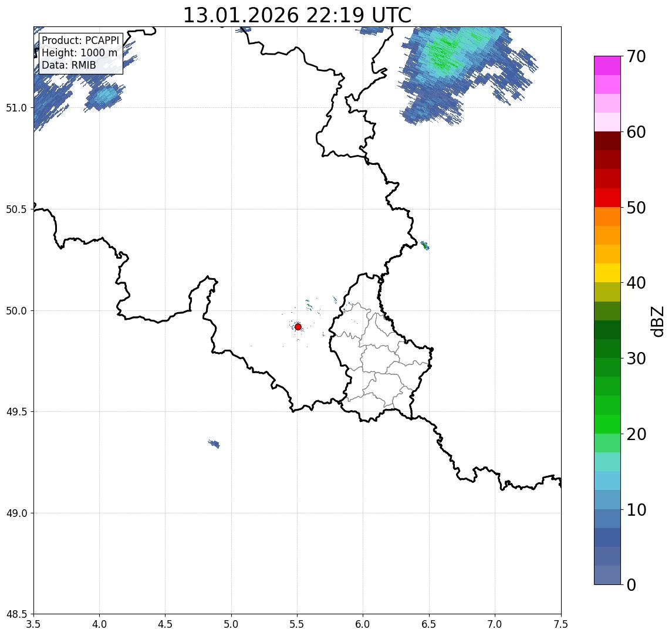Screen dimensions: 672x636
Task: Click the colorbar tick label 20
Action: click(636, 434)
